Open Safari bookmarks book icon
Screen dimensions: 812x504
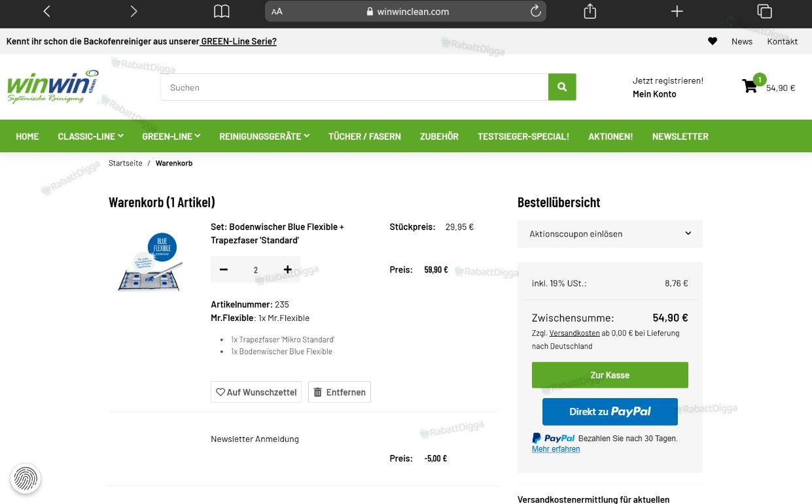click(x=222, y=11)
